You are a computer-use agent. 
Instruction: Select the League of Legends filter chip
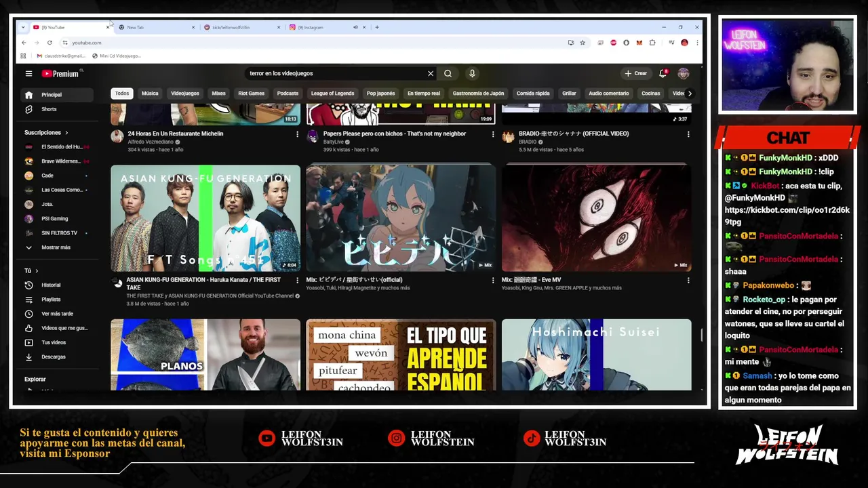(332, 94)
